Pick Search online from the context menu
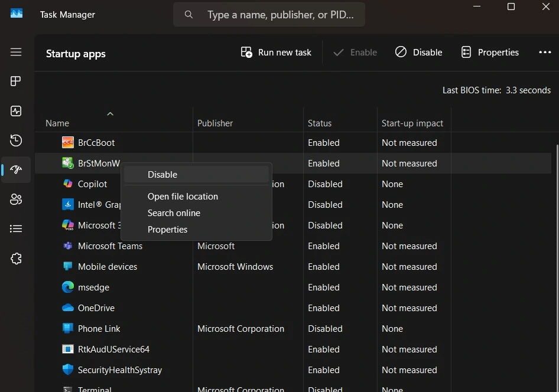Screen dimensions: 559x392 (x=174, y=213)
